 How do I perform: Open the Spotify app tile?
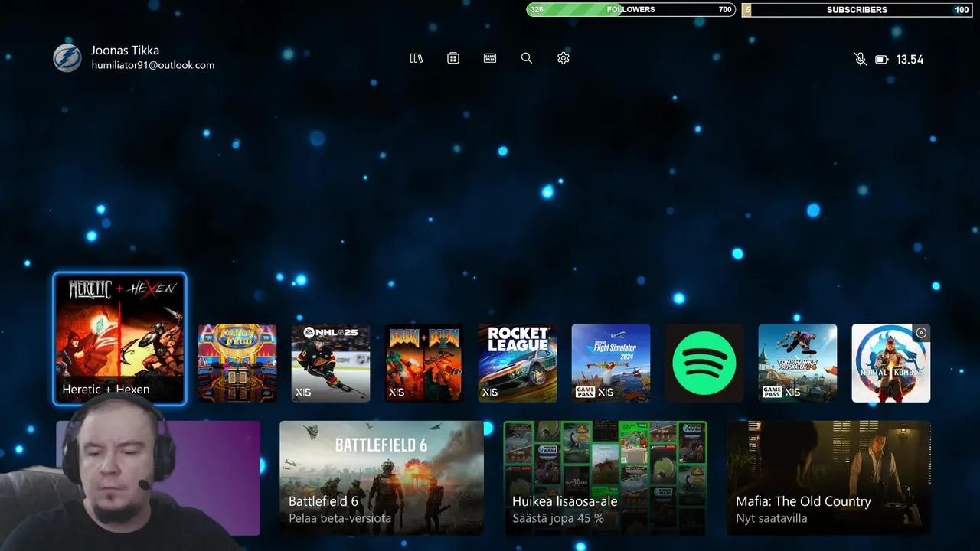click(x=704, y=363)
